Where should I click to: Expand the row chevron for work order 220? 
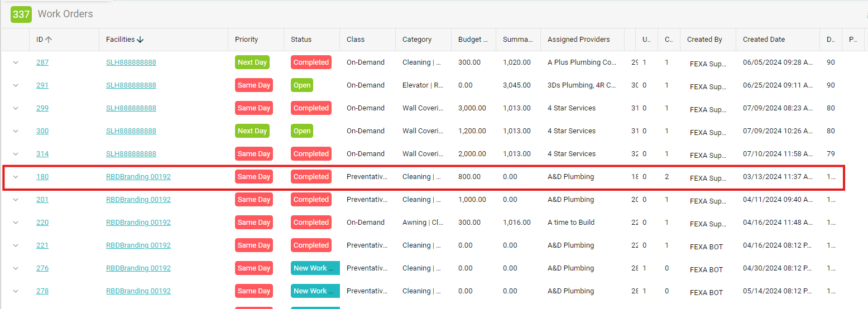point(16,223)
